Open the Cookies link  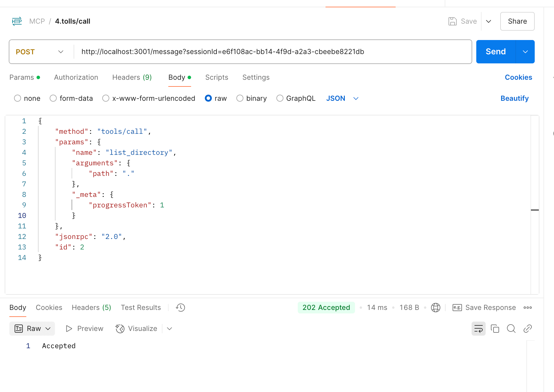(518, 77)
